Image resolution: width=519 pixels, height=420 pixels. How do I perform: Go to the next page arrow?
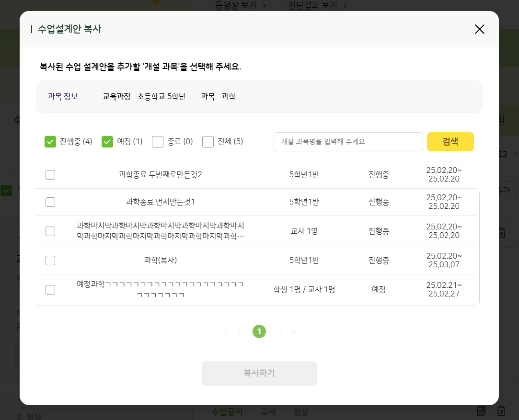pyautogui.click(x=280, y=331)
